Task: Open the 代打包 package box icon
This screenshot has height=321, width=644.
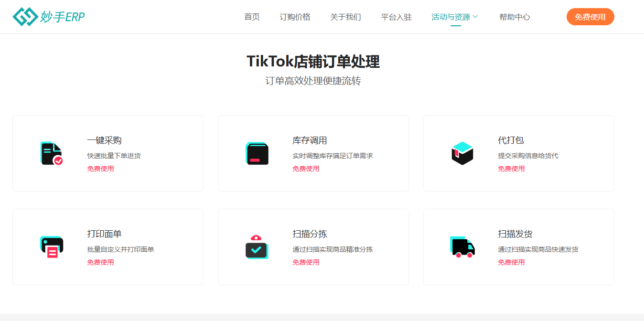Action: [x=462, y=152]
